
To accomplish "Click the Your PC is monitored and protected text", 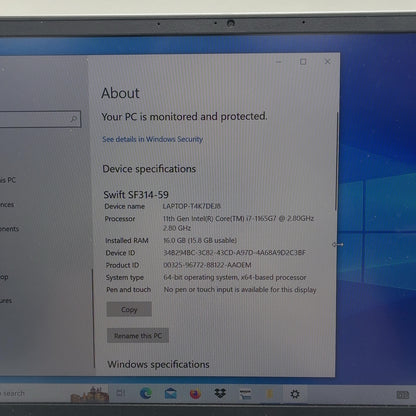I will [184, 117].
